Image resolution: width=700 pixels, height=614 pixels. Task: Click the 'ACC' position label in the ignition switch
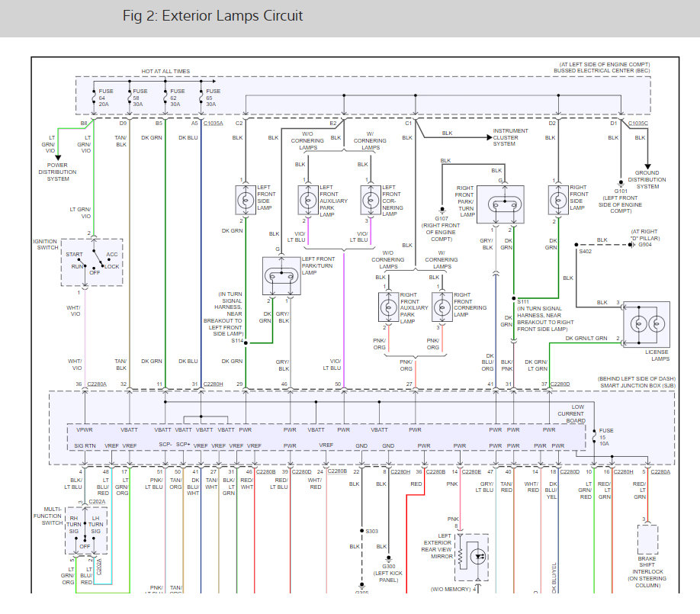(112, 255)
